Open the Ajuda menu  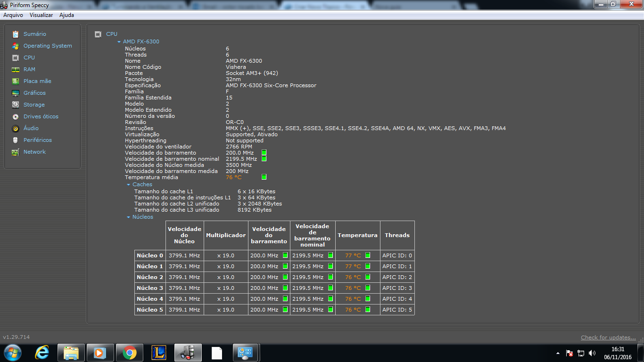[66, 15]
